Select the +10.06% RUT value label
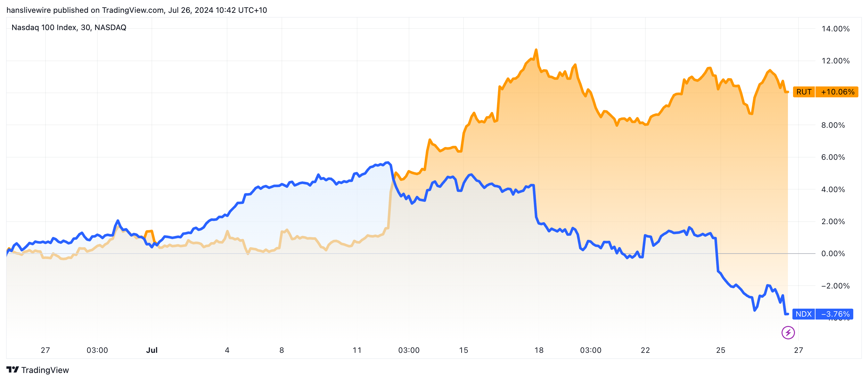This screenshot has height=381, width=868. tap(837, 92)
